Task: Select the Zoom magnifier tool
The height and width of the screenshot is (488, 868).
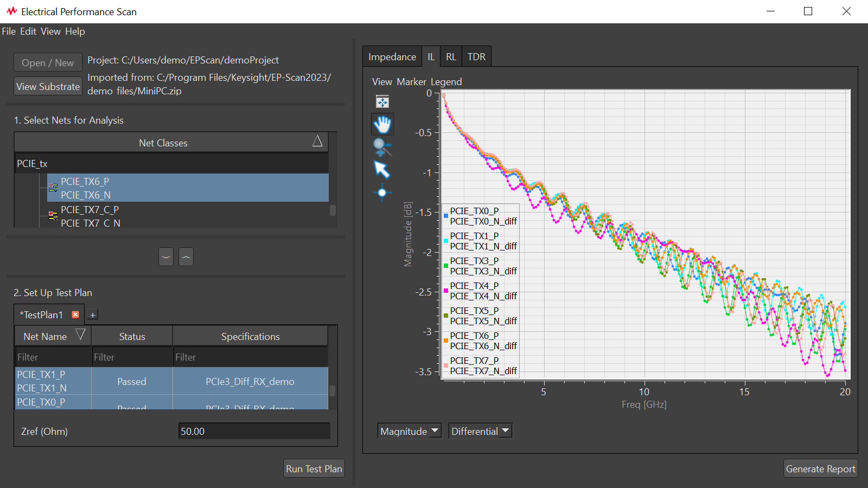Action: point(382,147)
